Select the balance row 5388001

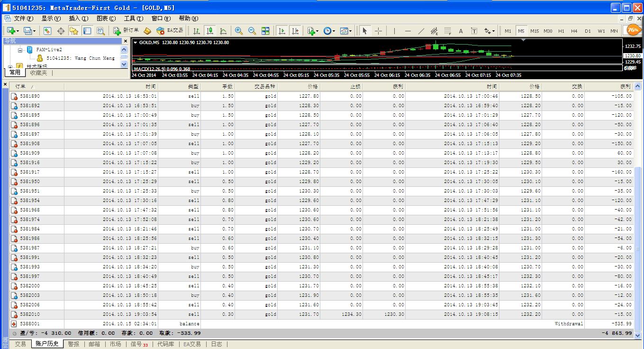(322, 324)
